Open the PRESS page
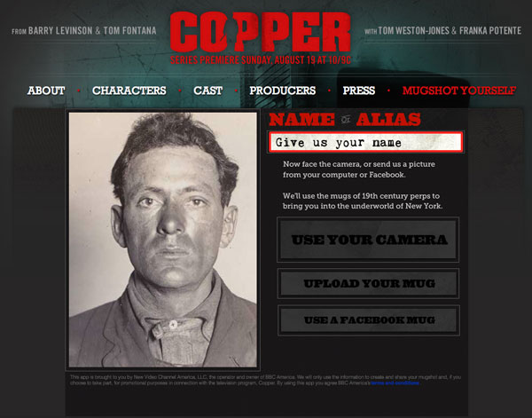Screen dimensions: 532x418 click(359, 91)
